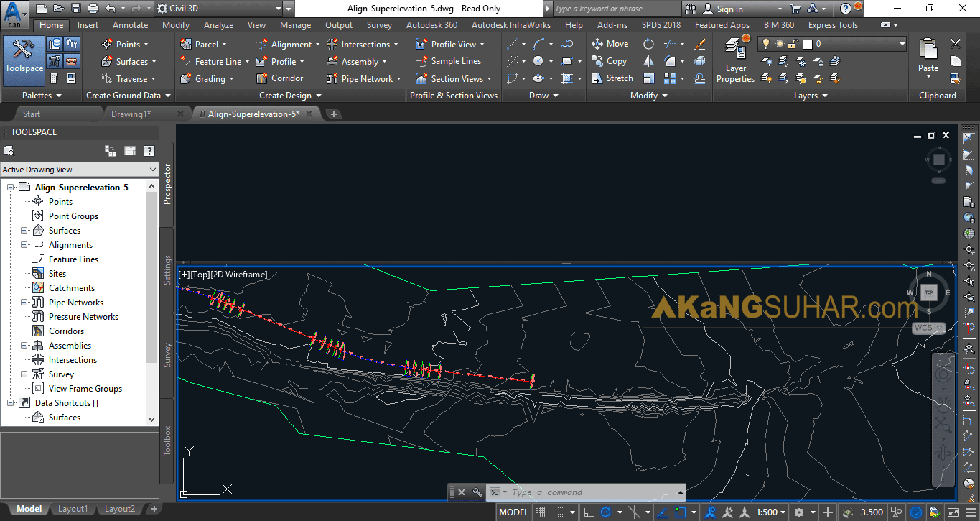Click the Type a command input field
The image size is (980, 521).
pyautogui.click(x=574, y=492)
